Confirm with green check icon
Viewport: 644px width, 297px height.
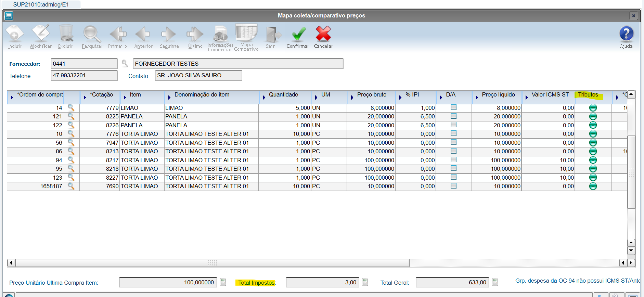pyautogui.click(x=298, y=37)
